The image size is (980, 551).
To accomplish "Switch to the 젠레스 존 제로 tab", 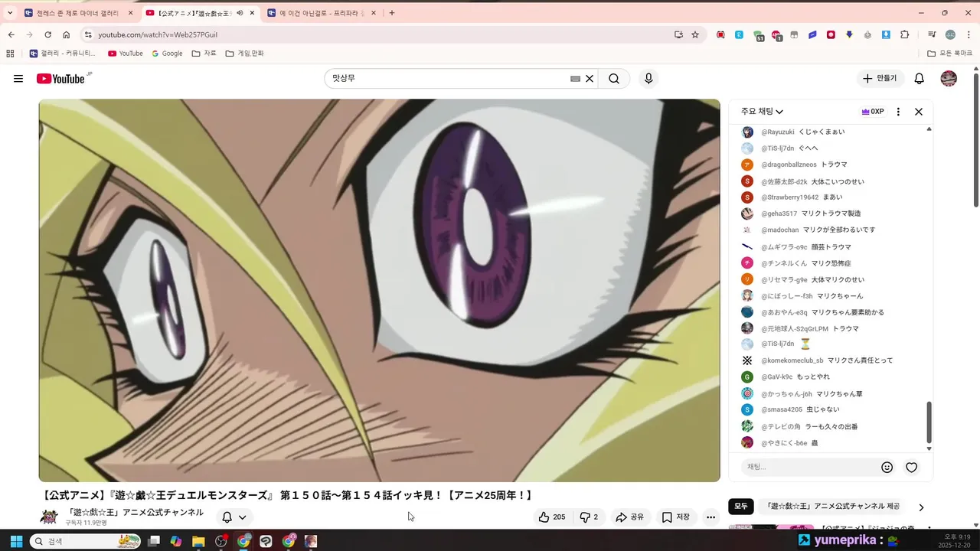I will click(x=78, y=13).
